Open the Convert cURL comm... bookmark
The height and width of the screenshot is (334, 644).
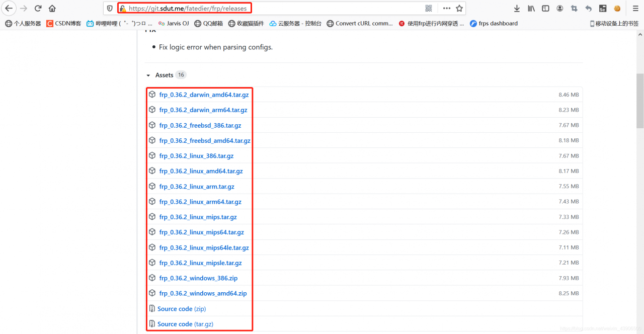[360, 23]
